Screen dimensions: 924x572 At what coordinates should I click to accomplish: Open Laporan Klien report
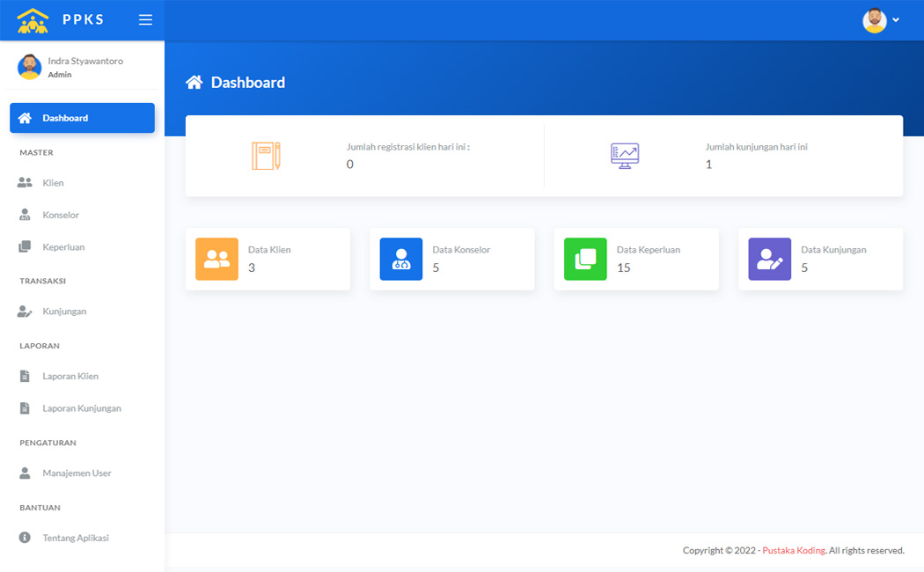(70, 377)
